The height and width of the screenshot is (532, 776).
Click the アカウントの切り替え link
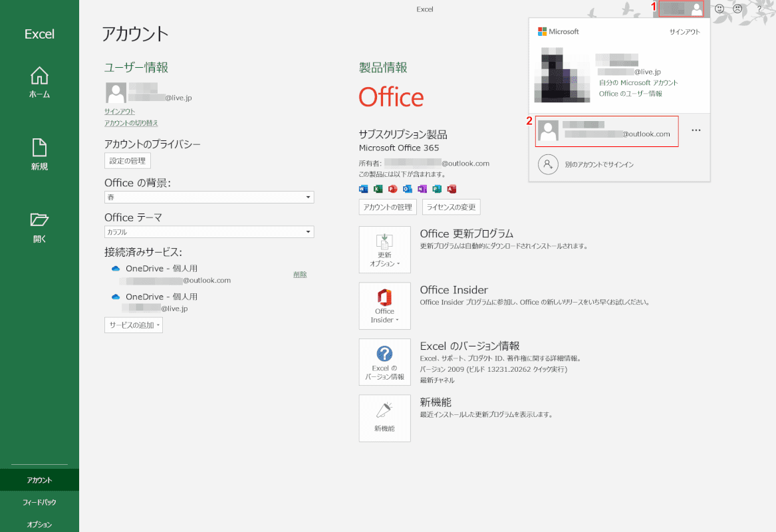point(131,123)
